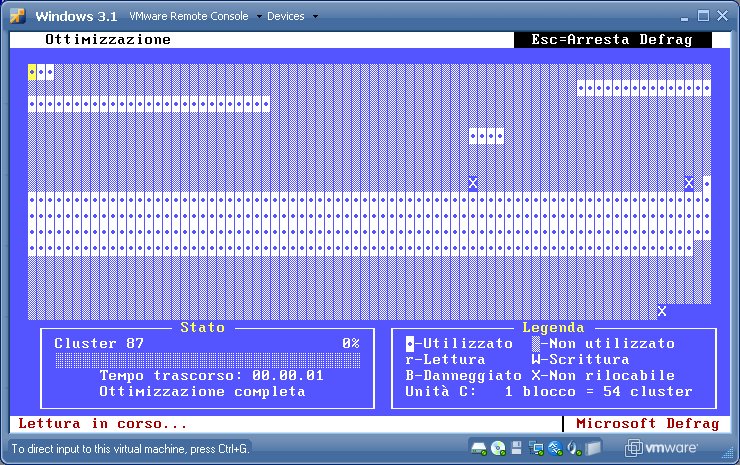Click the hard disk status icon

[x=479, y=448]
